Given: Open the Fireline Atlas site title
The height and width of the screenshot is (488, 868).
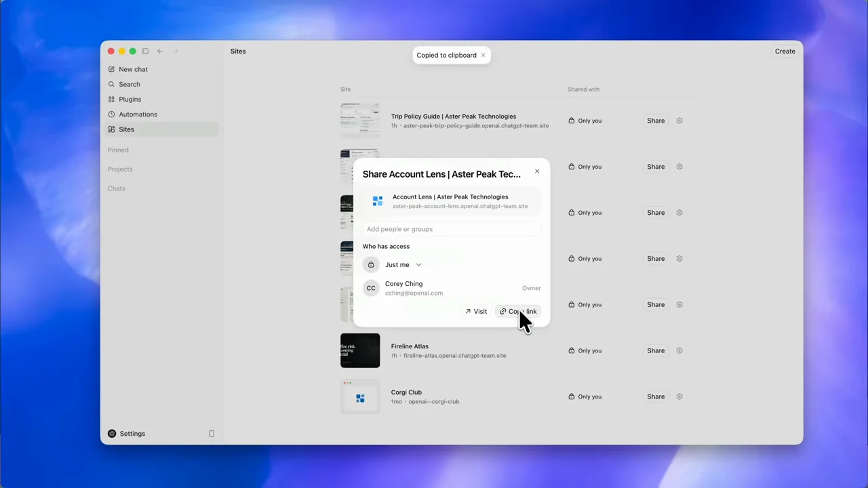Looking at the screenshot, I should click(410, 346).
